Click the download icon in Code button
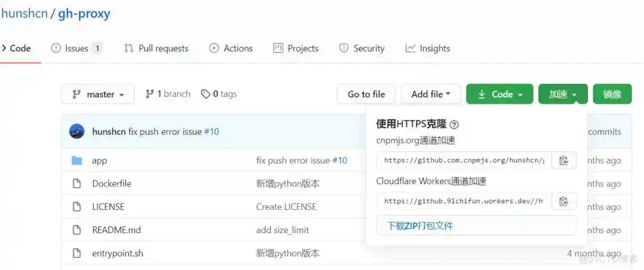 [482, 94]
